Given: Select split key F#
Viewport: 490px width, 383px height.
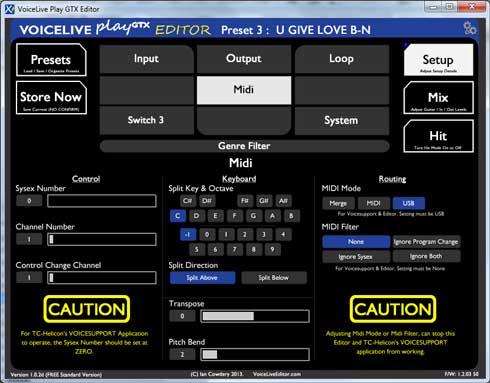Looking at the screenshot, I should click(245, 201).
